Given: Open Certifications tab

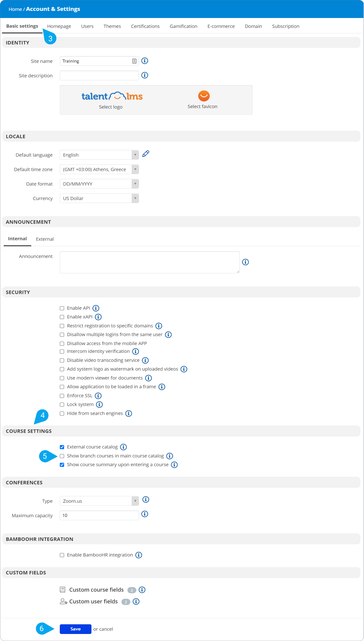Looking at the screenshot, I should pos(145,26).
